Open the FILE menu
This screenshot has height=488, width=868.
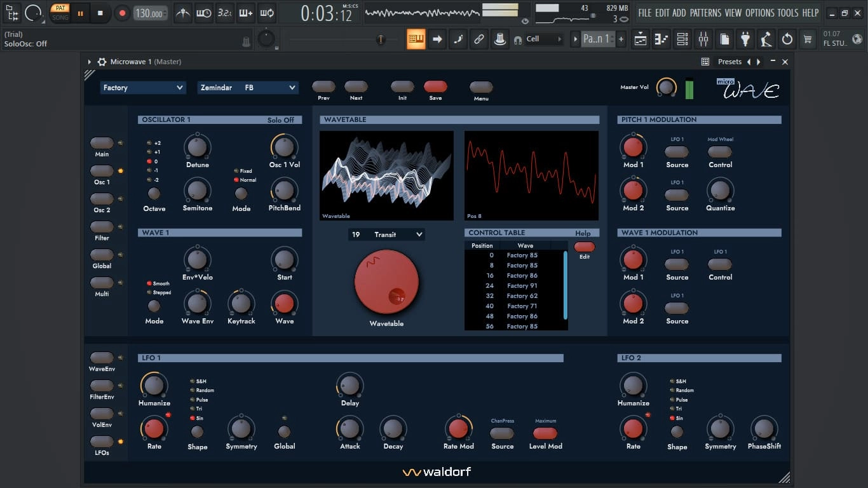coord(645,13)
